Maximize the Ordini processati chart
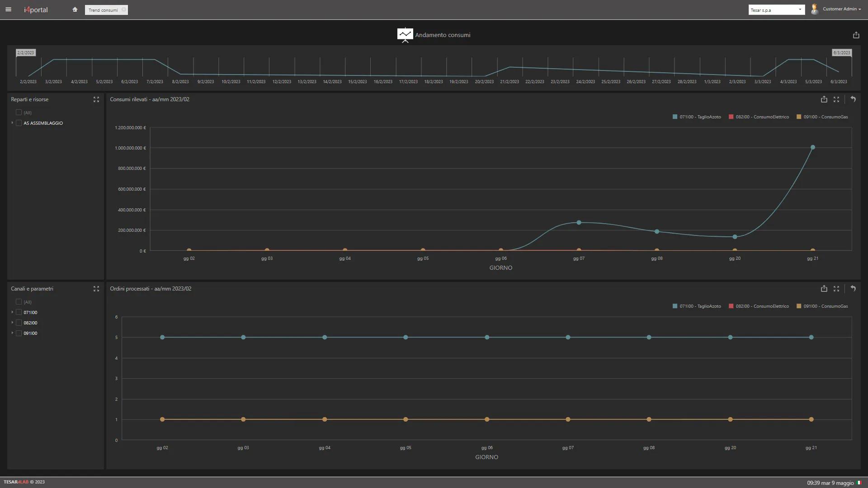Screen dimensions: 868x488 [836, 289]
